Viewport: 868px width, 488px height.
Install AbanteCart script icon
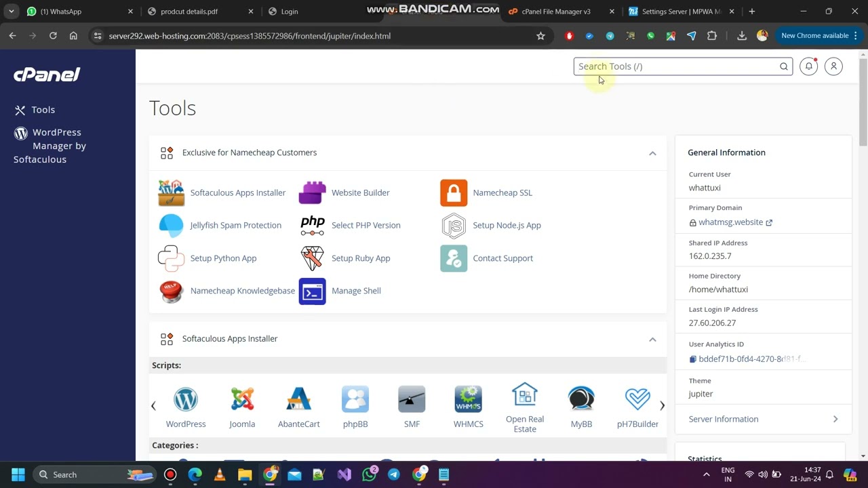click(x=299, y=399)
